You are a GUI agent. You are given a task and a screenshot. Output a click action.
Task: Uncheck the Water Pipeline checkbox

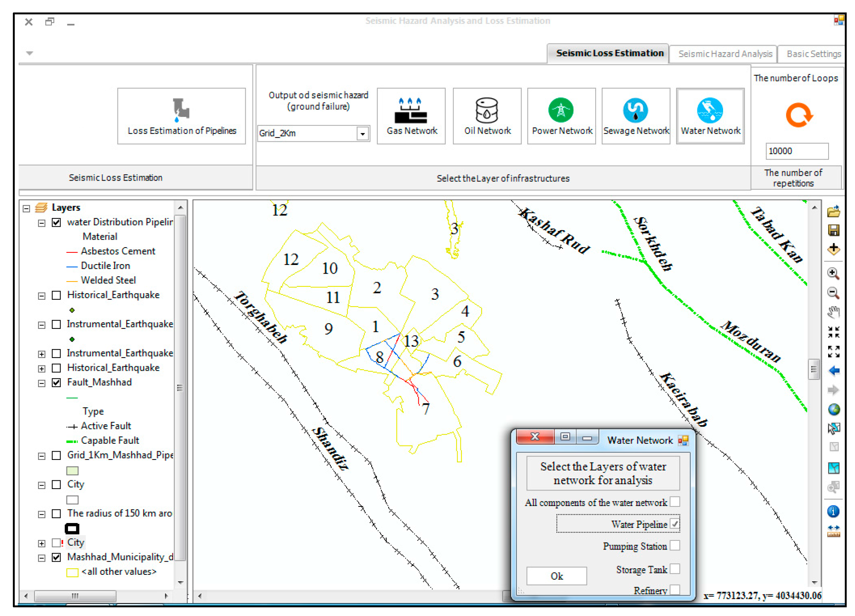pyautogui.click(x=674, y=523)
